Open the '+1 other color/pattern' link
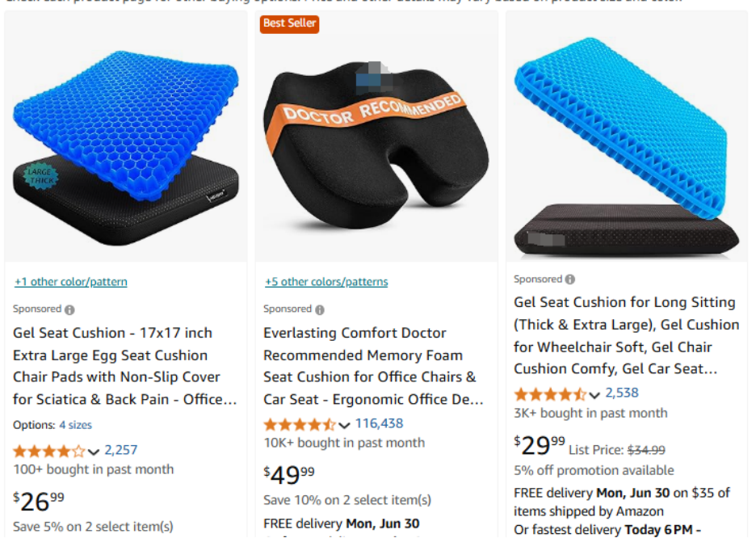The height and width of the screenshot is (538, 756). [x=71, y=282]
